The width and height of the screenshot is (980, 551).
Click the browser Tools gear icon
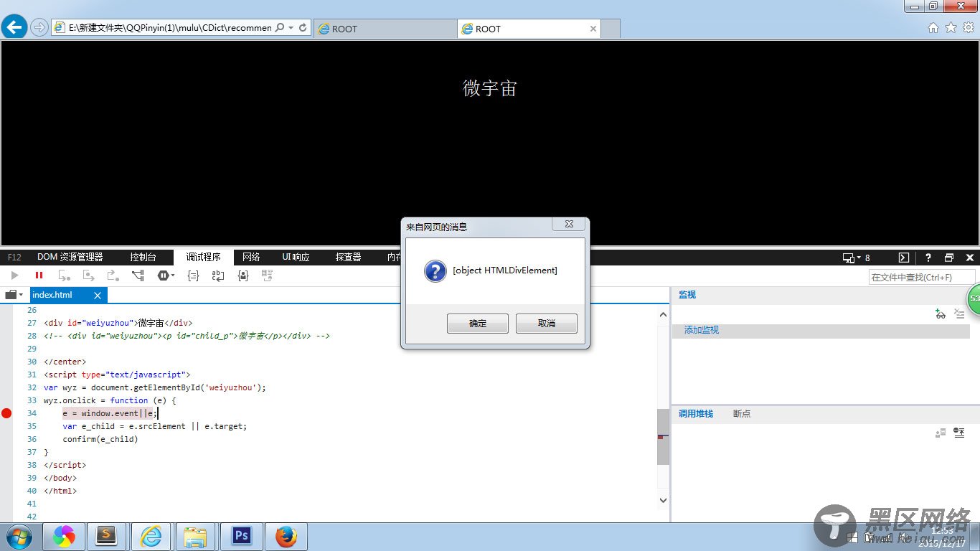click(969, 27)
